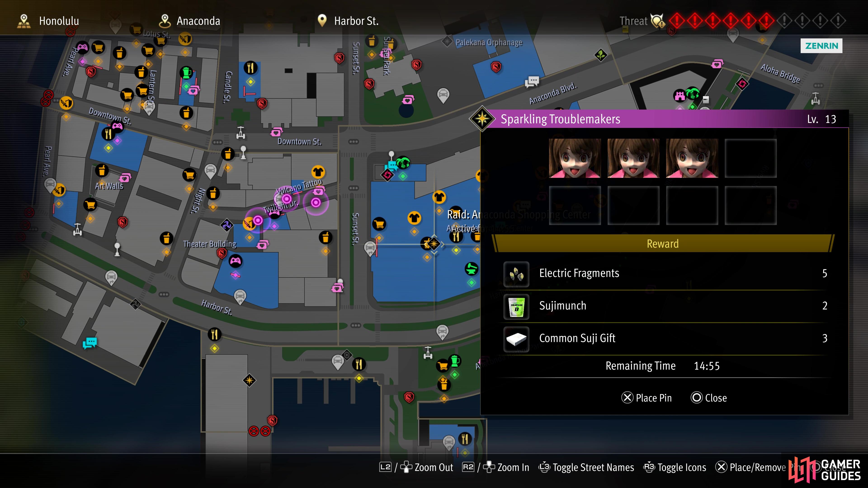Select the Anaconda district tab

click(x=189, y=21)
